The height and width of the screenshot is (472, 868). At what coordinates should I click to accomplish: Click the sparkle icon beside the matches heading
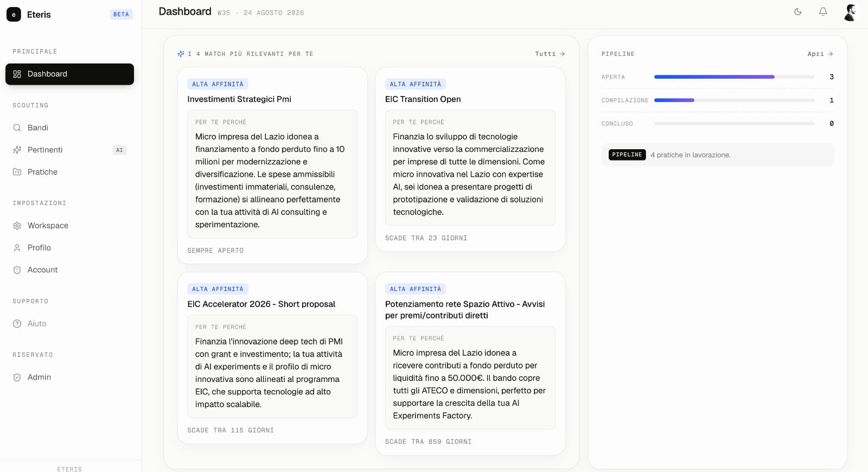click(181, 54)
